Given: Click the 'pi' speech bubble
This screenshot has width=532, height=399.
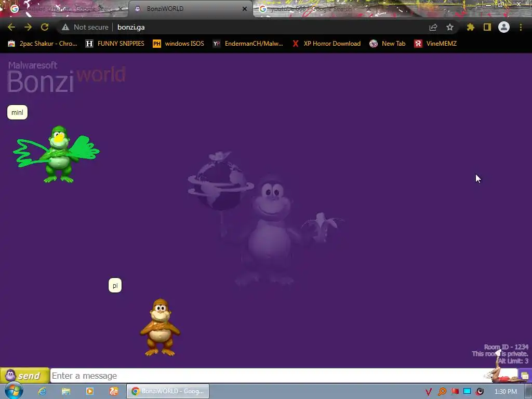Looking at the screenshot, I should pyautogui.click(x=115, y=285).
